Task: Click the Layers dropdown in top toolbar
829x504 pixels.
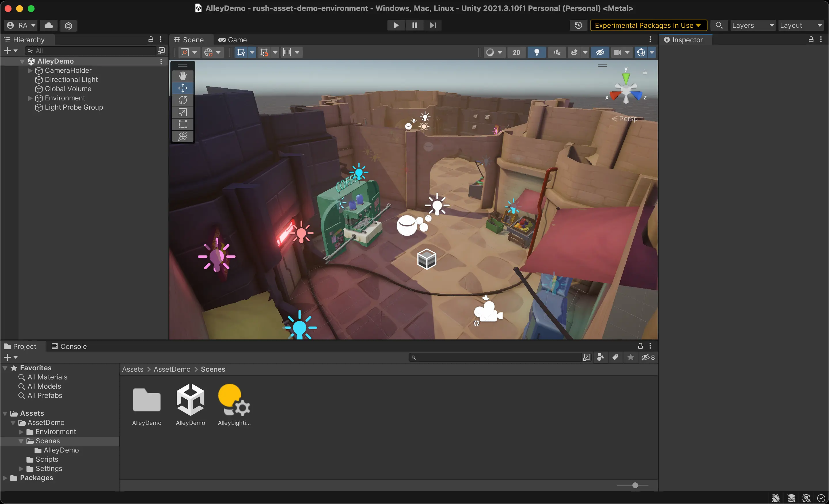Action: [x=752, y=25]
